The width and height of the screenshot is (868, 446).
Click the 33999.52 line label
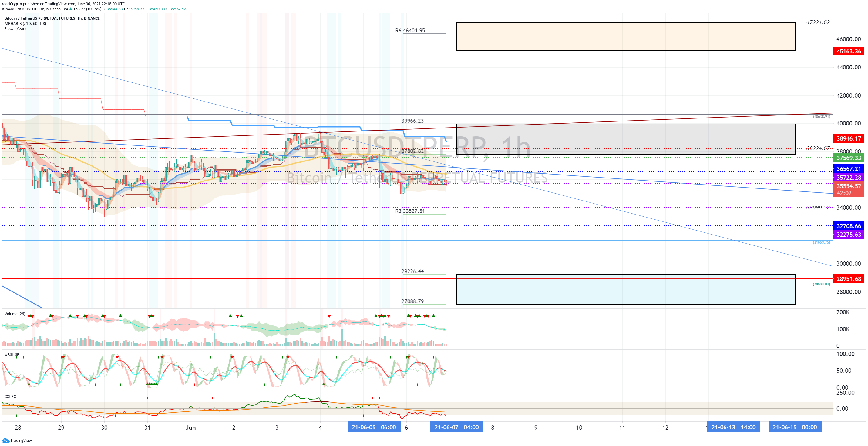pos(818,207)
